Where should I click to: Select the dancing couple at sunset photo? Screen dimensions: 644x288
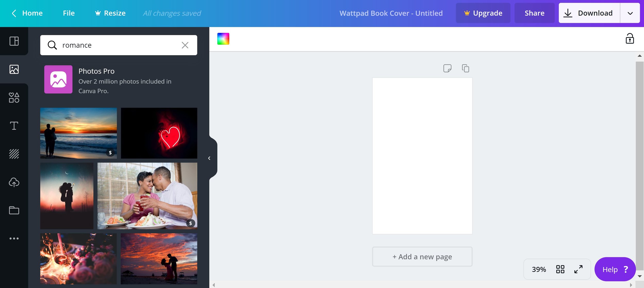[x=159, y=259]
